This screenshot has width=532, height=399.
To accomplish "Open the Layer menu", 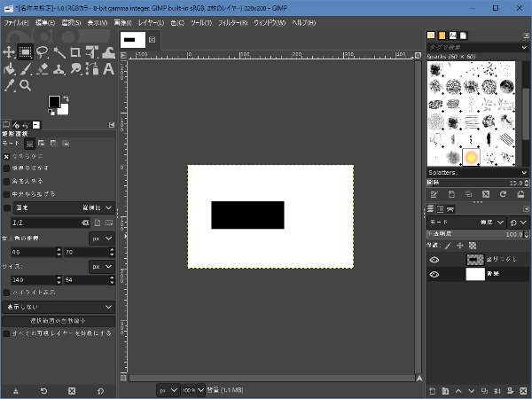I will coord(148,22).
